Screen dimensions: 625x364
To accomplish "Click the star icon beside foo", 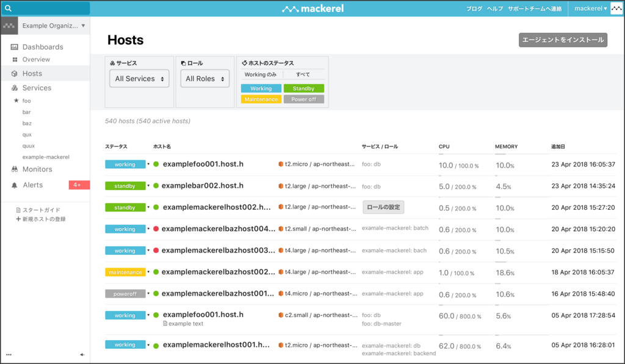I will click(x=16, y=101).
